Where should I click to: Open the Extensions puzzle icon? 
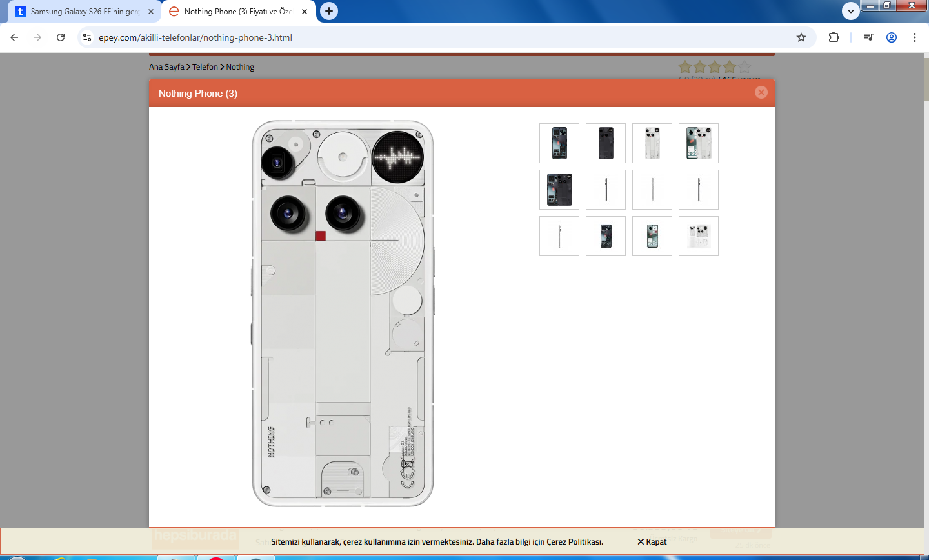[834, 37]
